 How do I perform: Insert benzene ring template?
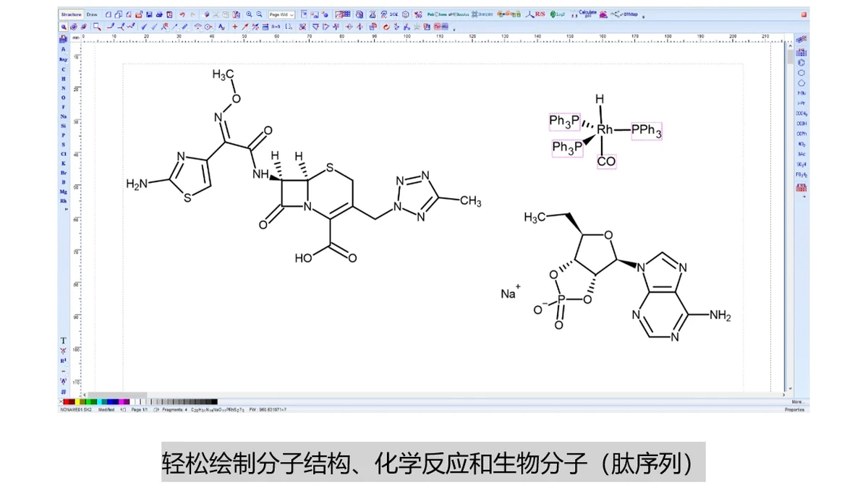point(801,62)
